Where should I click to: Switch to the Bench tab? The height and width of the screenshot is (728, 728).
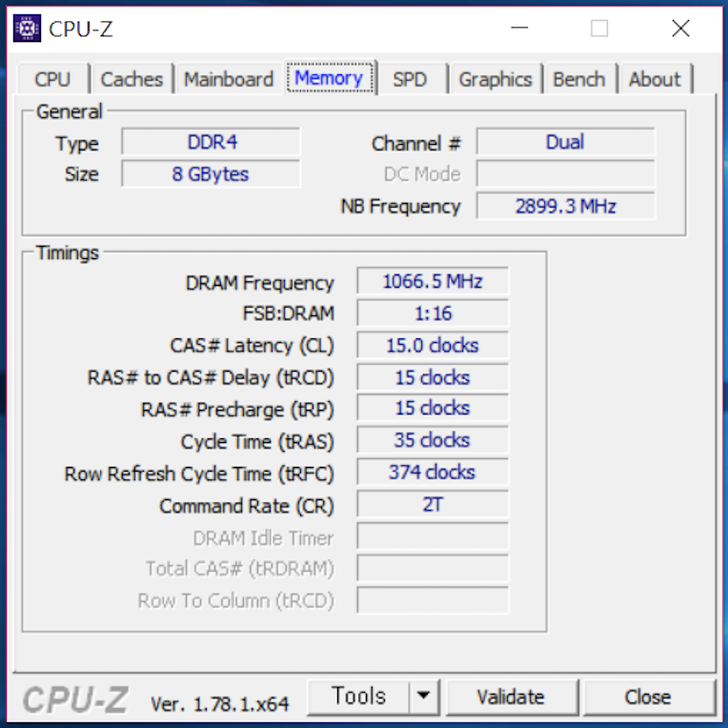[579, 79]
